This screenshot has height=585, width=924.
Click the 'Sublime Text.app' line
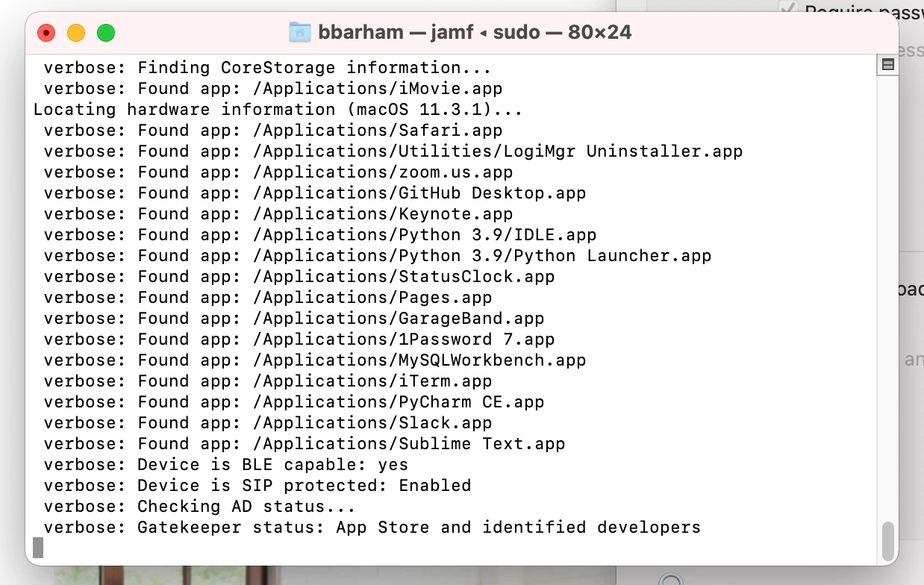click(x=305, y=444)
